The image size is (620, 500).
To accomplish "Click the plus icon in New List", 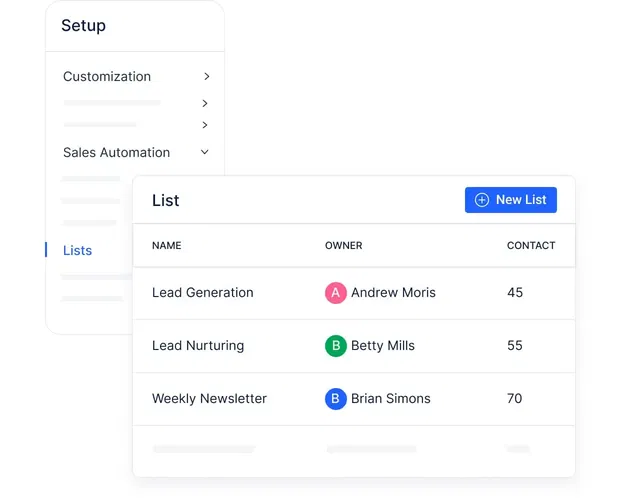I will click(x=482, y=200).
